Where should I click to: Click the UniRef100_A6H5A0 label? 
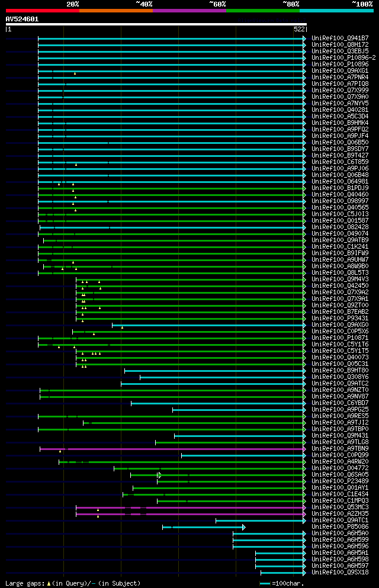coord(340,534)
